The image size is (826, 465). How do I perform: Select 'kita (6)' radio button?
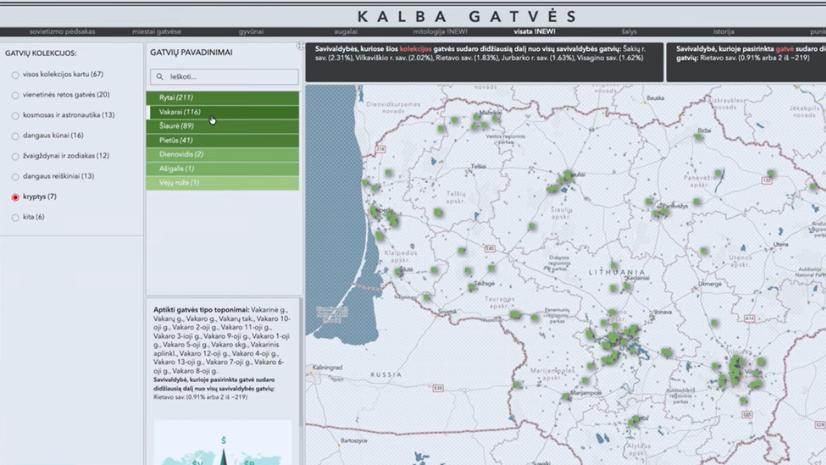[x=15, y=217]
